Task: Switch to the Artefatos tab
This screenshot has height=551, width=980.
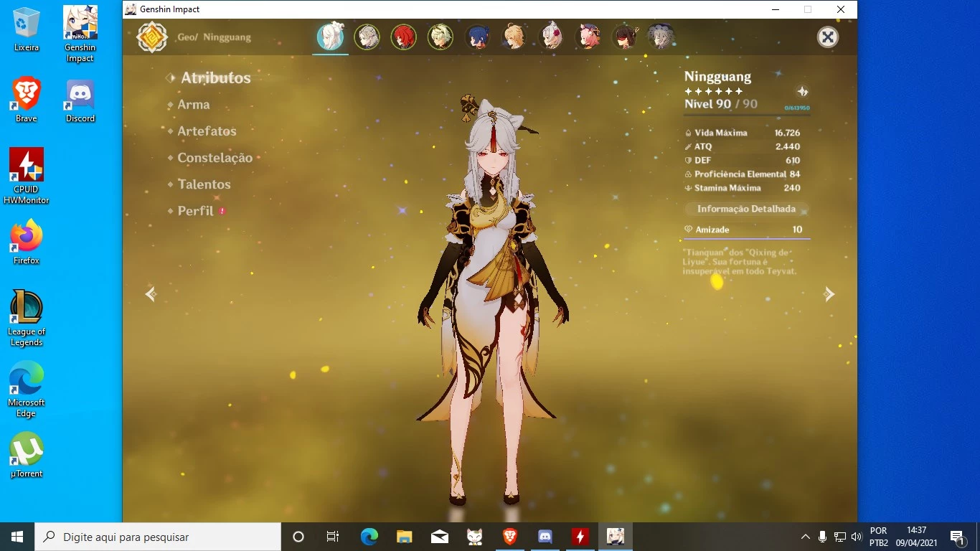Action: 207,131
